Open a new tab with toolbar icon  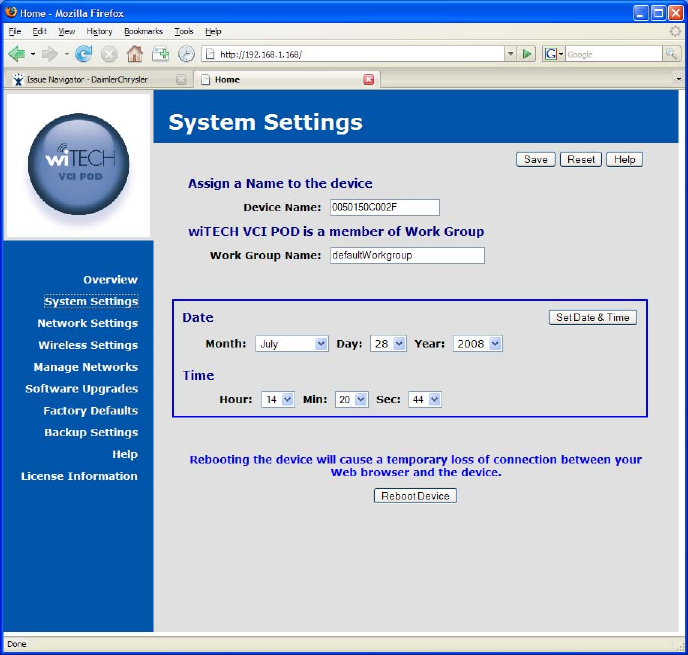pyautogui.click(x=161, y=54)
